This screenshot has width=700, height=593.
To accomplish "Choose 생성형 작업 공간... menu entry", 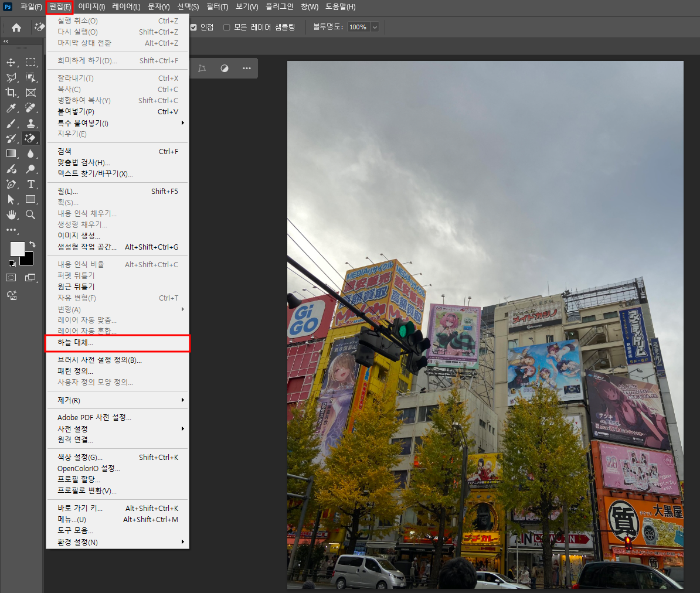I will (118, 247).
